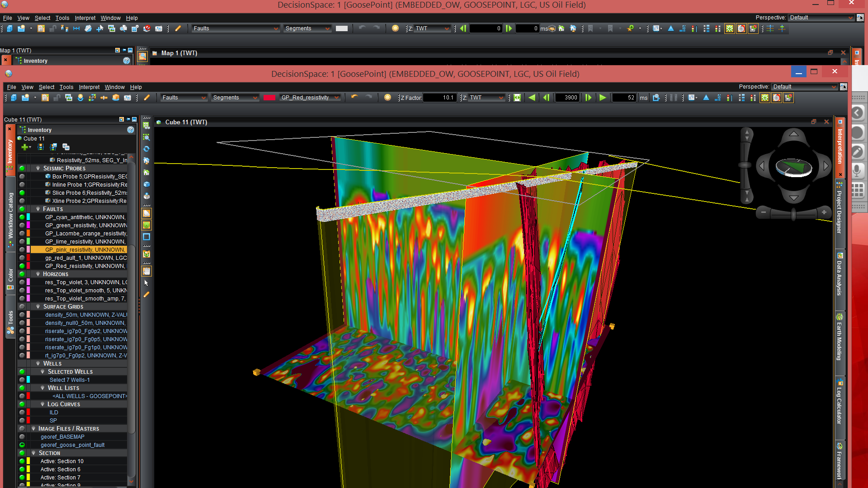Collapse the Log Curves tree group
This screenshot has height=488, width=868.
pyautogui.click(x=42, y=404)
